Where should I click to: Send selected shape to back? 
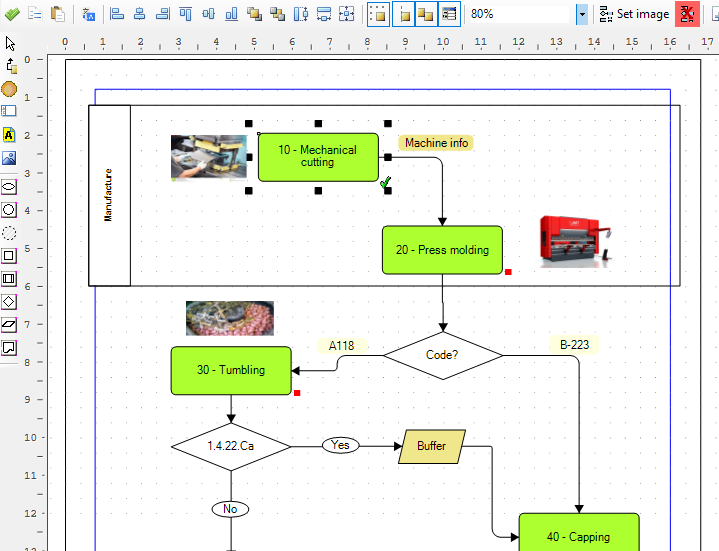(277, 14)
